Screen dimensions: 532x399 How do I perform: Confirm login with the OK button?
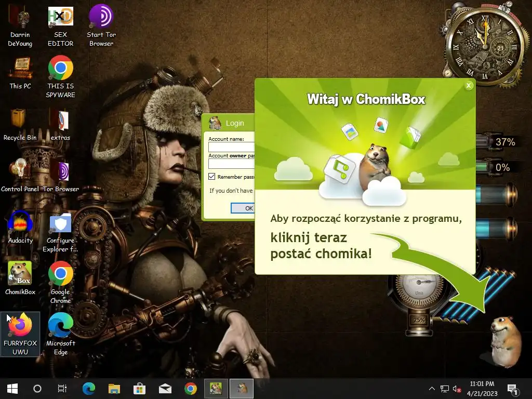coord(243,208)
